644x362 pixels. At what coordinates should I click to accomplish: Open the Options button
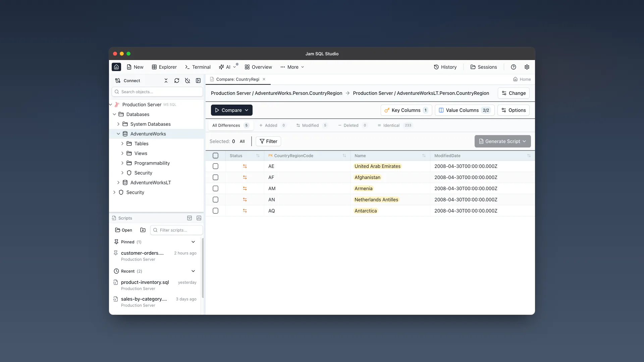click(514, 110)
